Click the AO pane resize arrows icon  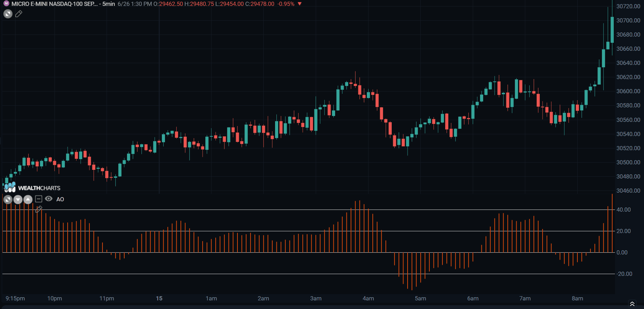8,199
